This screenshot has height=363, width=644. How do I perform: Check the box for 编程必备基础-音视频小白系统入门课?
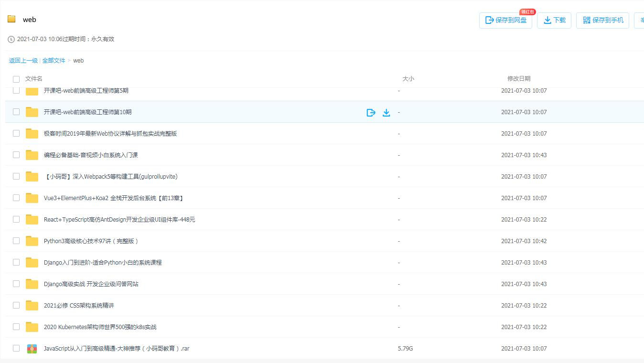click(x=16, y=155)
